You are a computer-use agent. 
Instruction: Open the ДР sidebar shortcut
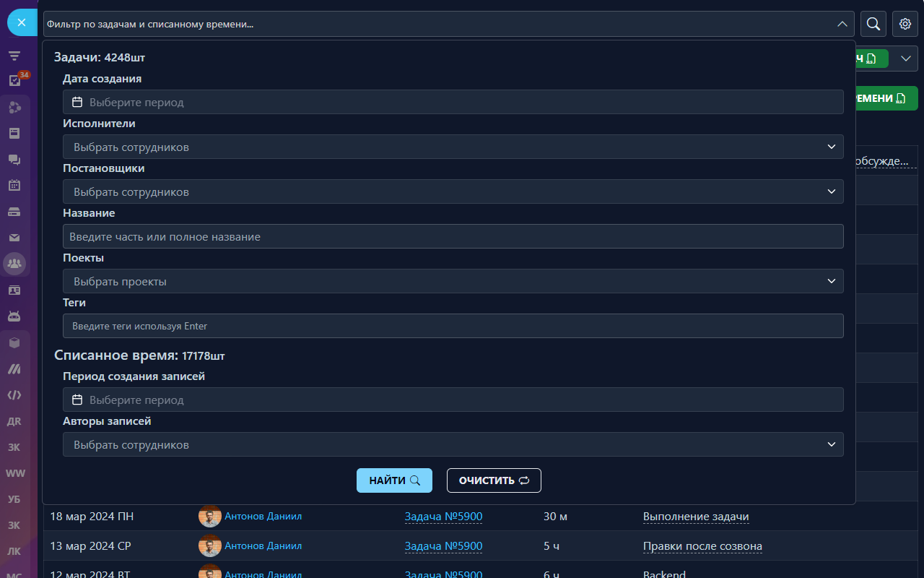14,421
